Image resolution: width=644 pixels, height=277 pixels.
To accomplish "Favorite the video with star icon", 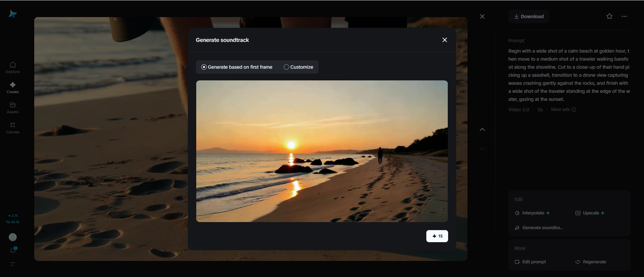I will [x=609, y=16].
